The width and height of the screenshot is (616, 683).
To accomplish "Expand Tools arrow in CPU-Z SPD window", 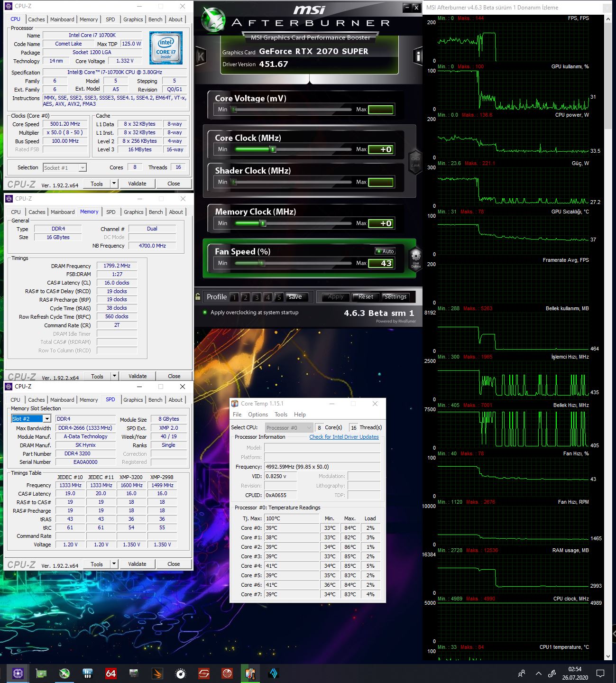I will (114, 564).
